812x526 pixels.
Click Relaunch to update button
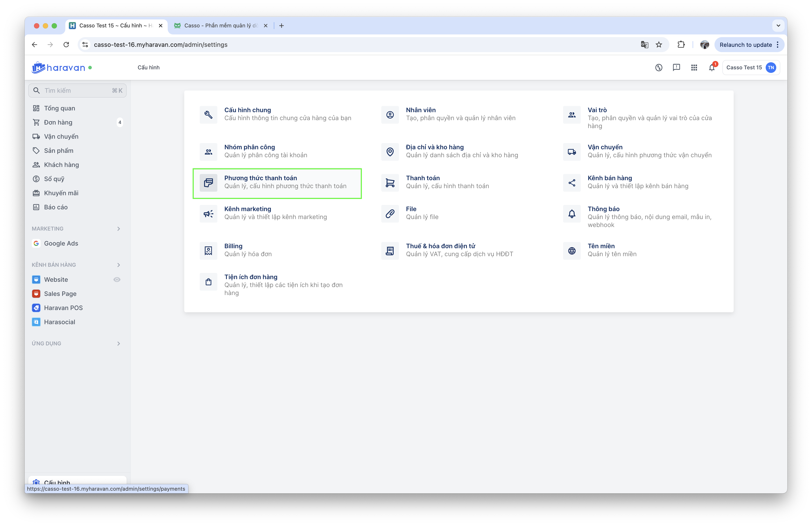[745, 45]
